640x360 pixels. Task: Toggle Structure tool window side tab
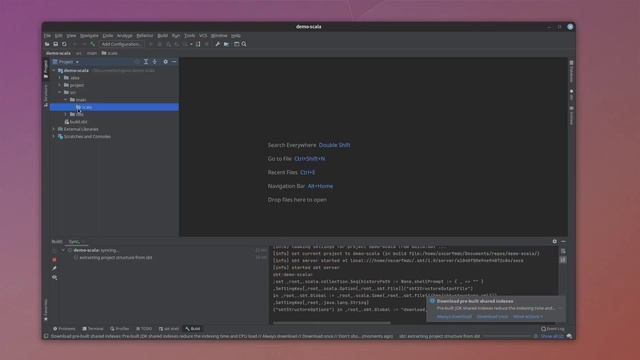(46, 96)
